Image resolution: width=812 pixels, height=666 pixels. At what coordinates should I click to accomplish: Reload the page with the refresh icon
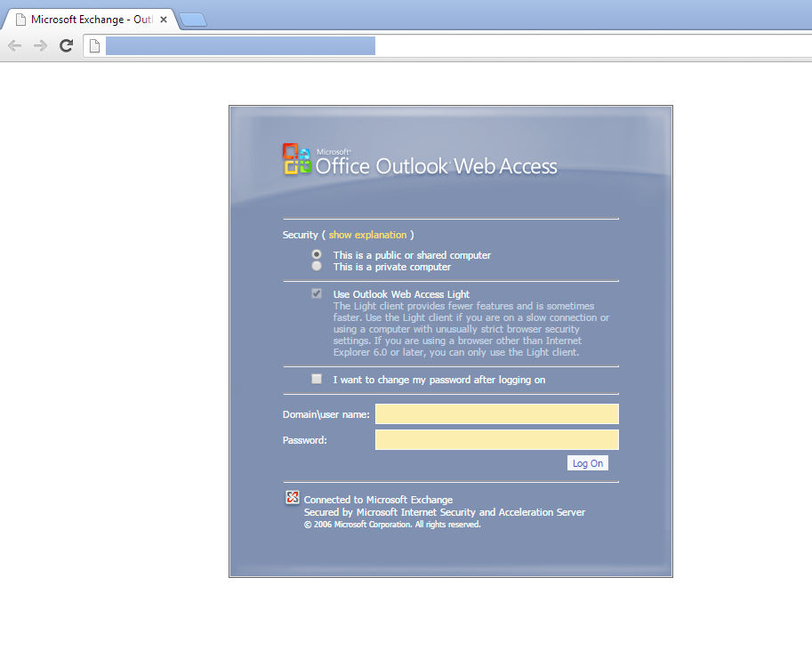67,45
